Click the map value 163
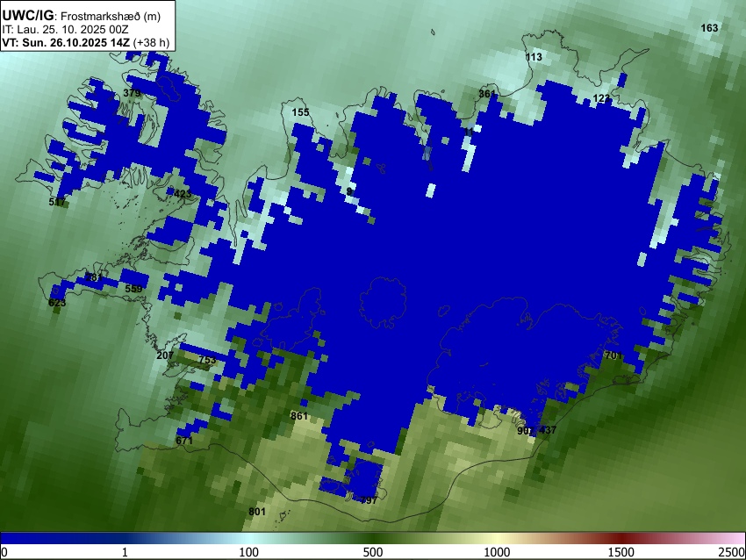 click(x=709, y=28)
